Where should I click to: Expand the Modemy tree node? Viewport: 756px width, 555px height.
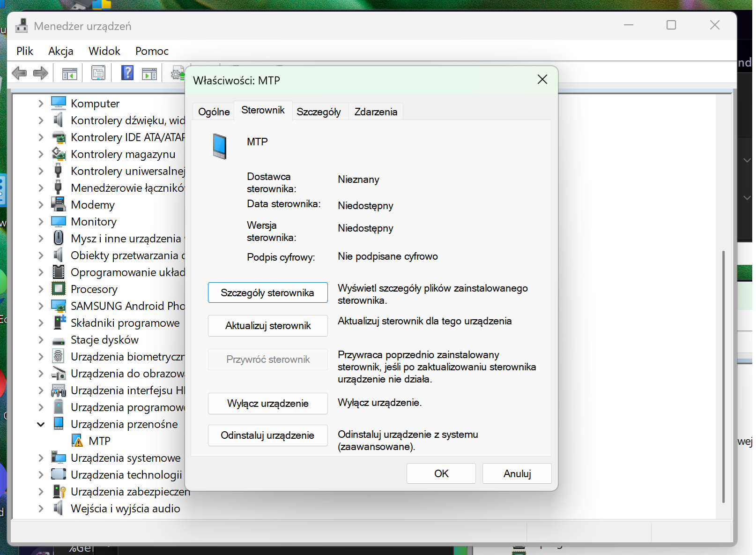(x=41, y=204)
